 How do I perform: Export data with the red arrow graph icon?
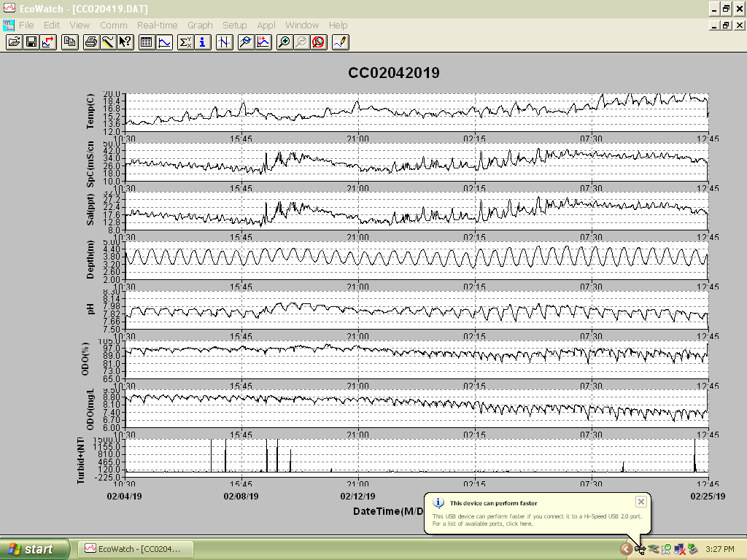point(49,42)
